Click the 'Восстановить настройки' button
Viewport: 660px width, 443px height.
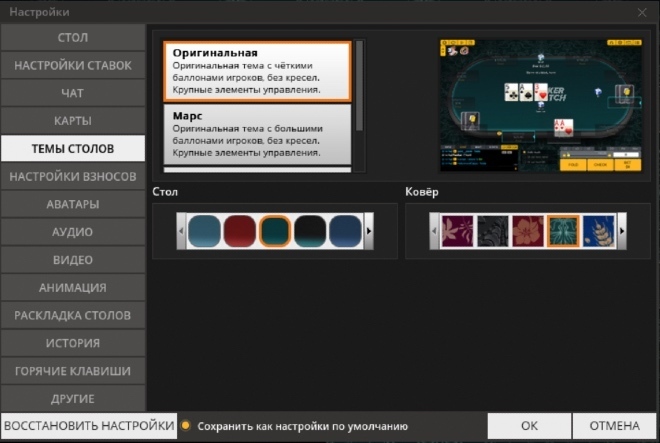tap(88, 426)
